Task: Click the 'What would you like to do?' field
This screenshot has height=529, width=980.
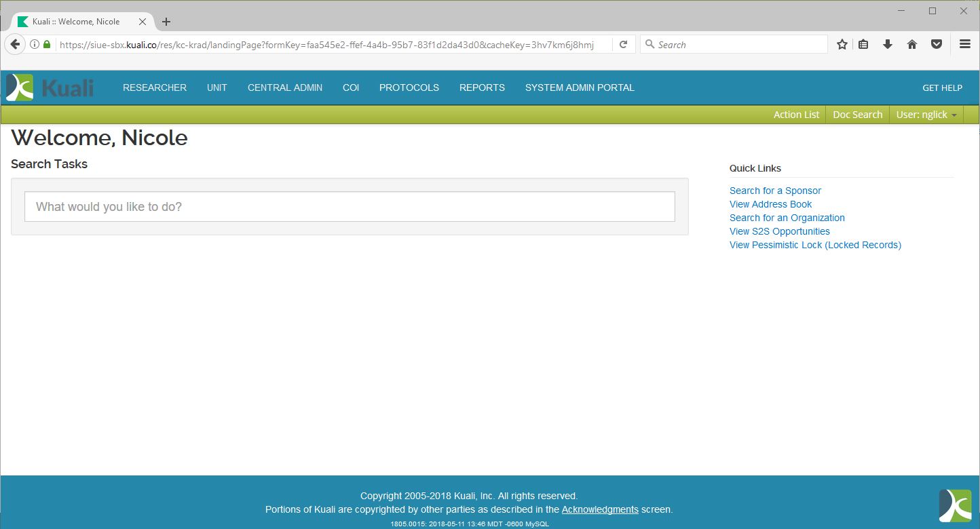Action: 350,207
